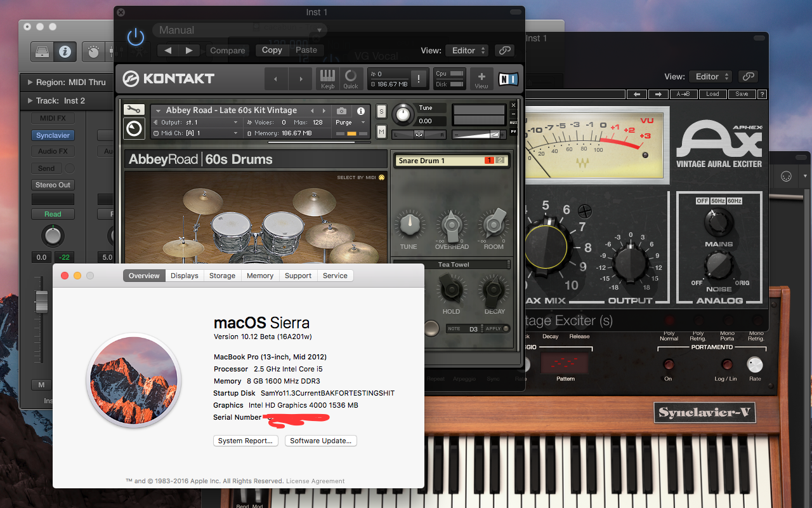812x508 pixels.
Task: Show instrument info with the i icon
Action: coord(360,110)
